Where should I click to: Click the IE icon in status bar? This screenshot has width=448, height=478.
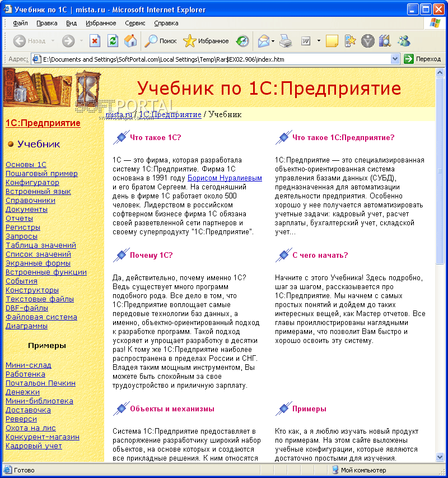click(x=8, y=470)
